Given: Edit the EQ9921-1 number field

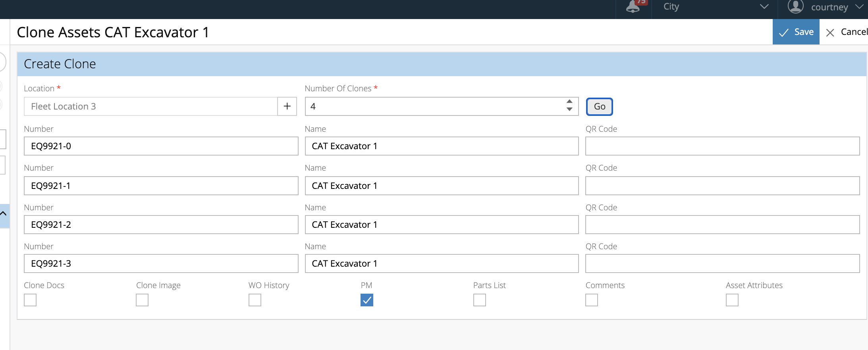Looking at the screenshot, I should click(161, 186).
